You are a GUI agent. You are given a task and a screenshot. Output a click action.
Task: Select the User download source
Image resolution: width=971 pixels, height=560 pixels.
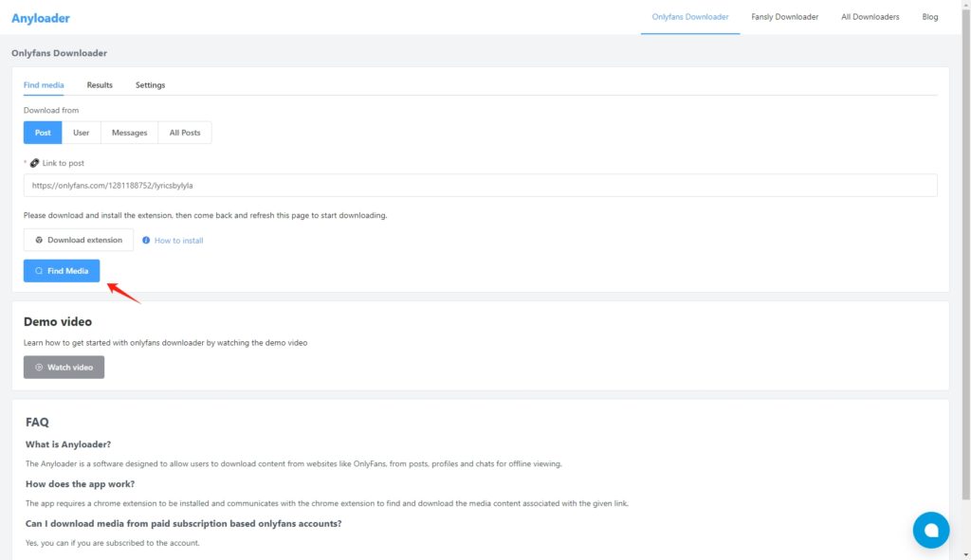click(82, 133)
